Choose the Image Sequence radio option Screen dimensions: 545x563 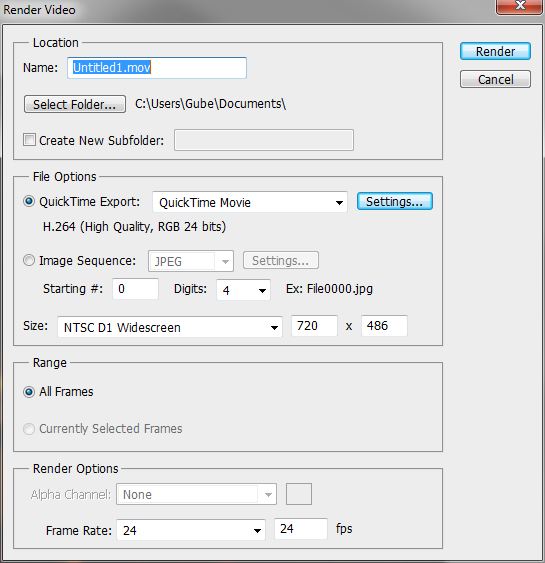point(29,260)
